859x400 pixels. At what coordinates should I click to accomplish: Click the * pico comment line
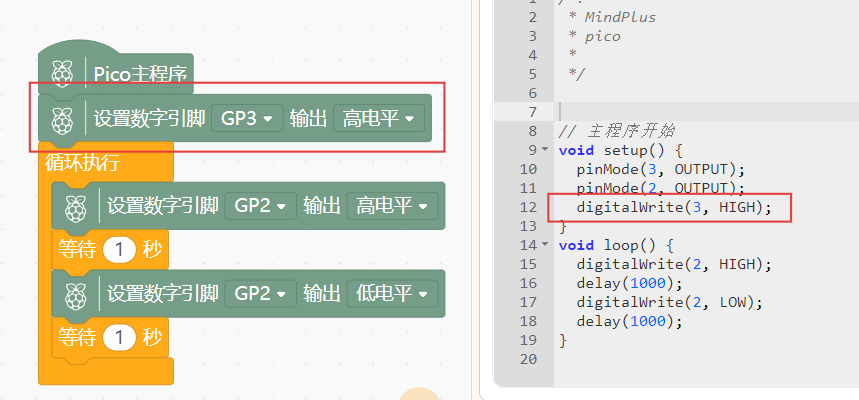click(594, 36)
